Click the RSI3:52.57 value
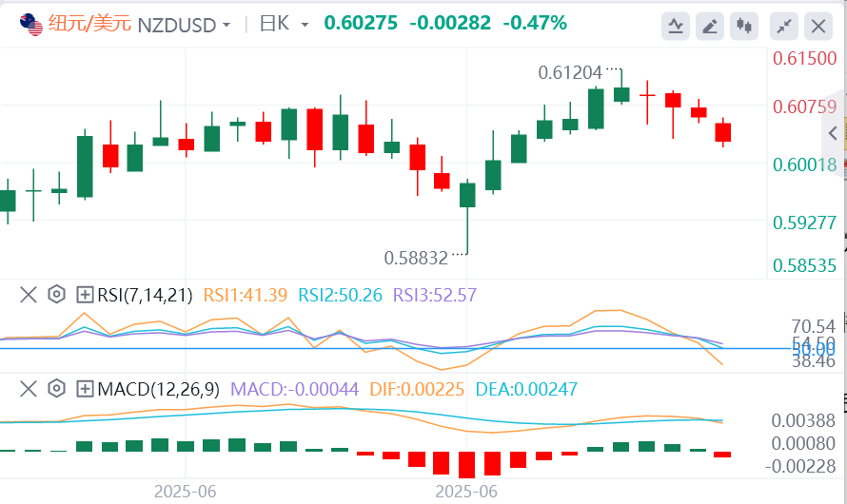The height and width of the screenshot is (504, 847). [x=435, y=295]
